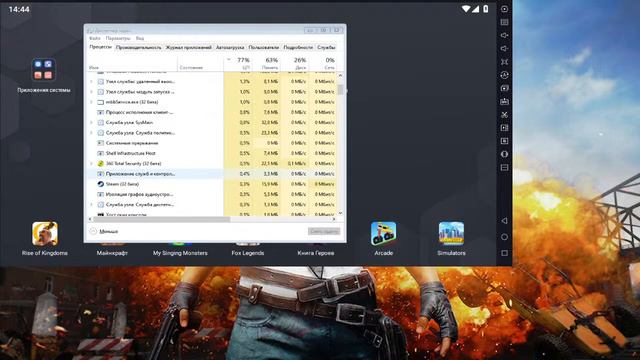Click the topmost circle icon in emulator sidebar
Screen dimensions: 640x360
(x=504, y=9)
